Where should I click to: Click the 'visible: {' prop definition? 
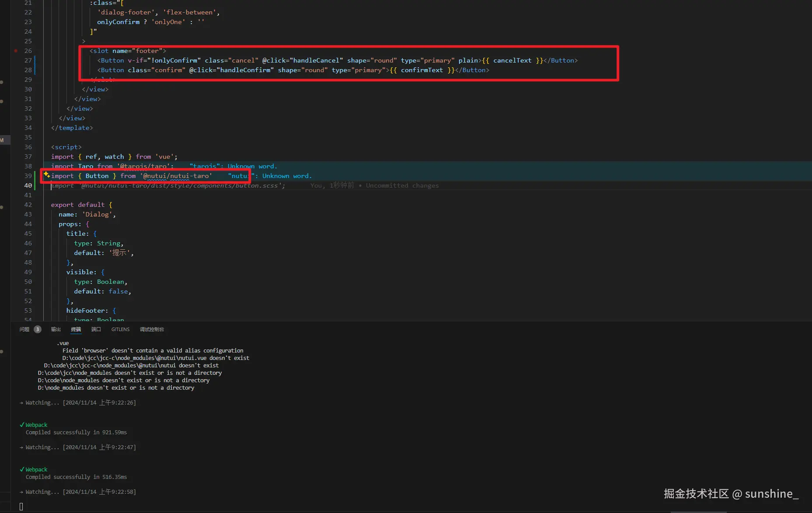(x=85, y=272)
